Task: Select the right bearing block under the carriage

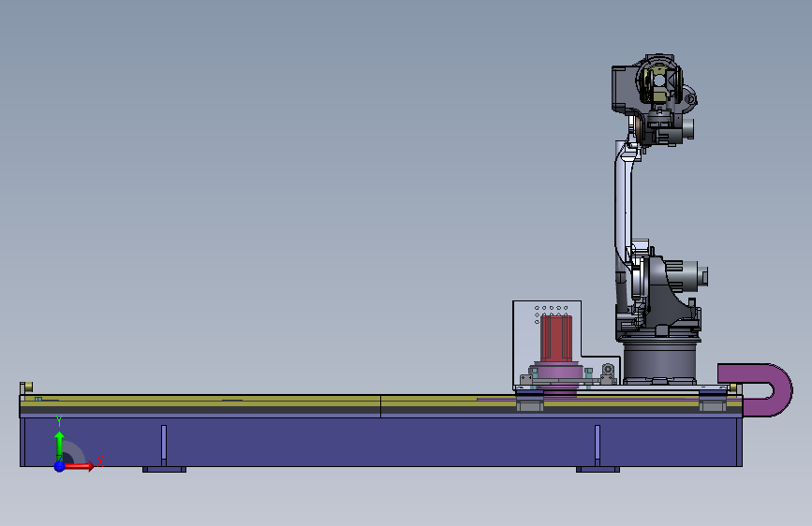Action: pos(713,403)
